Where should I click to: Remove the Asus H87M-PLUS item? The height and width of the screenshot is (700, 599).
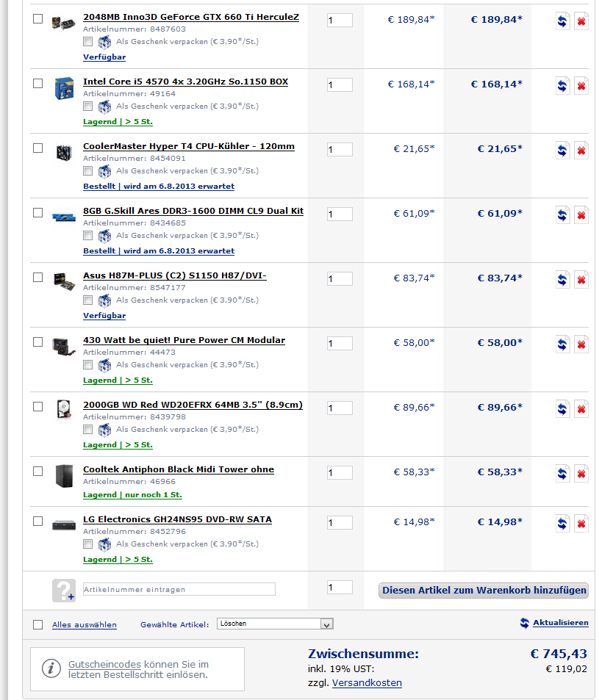(581, 279)
